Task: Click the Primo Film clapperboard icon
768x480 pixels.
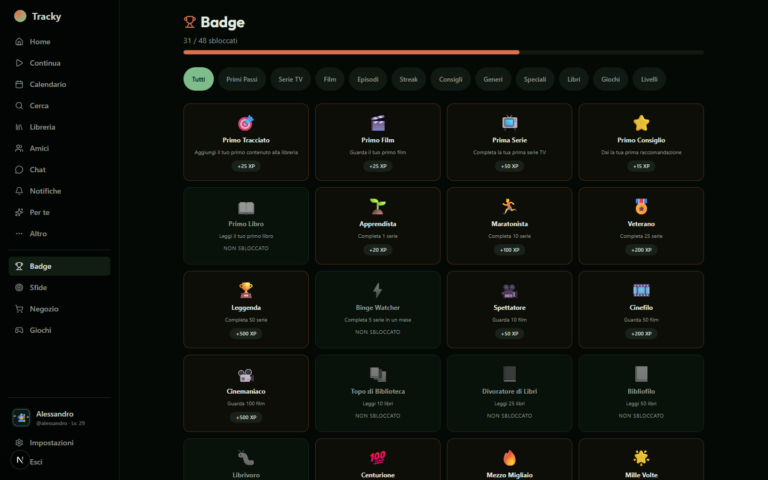Action: (x=378, y=123)
